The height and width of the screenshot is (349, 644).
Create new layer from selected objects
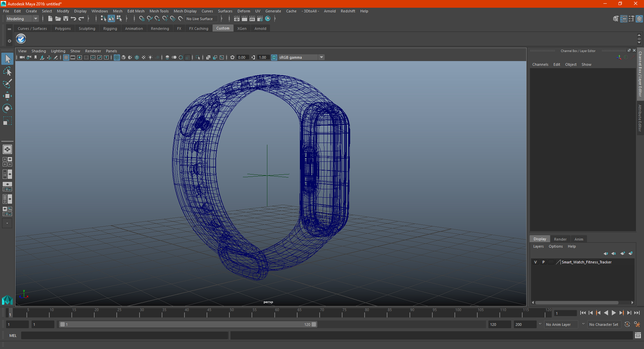631,253
